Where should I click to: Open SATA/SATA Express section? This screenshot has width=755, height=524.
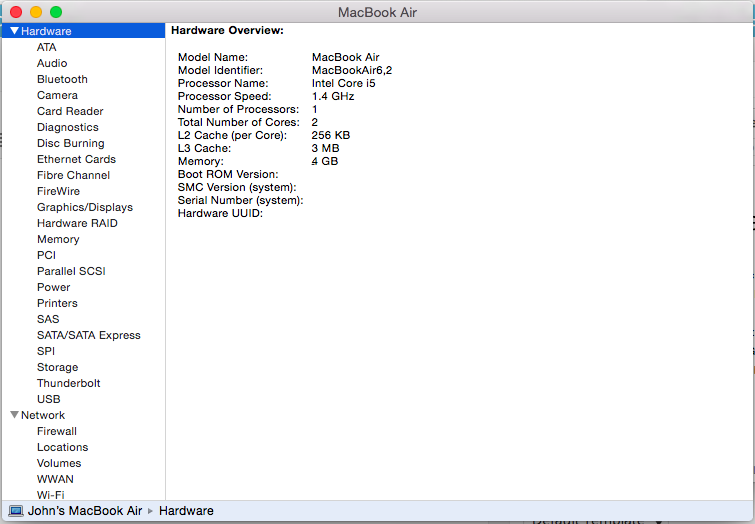point(89,335)
